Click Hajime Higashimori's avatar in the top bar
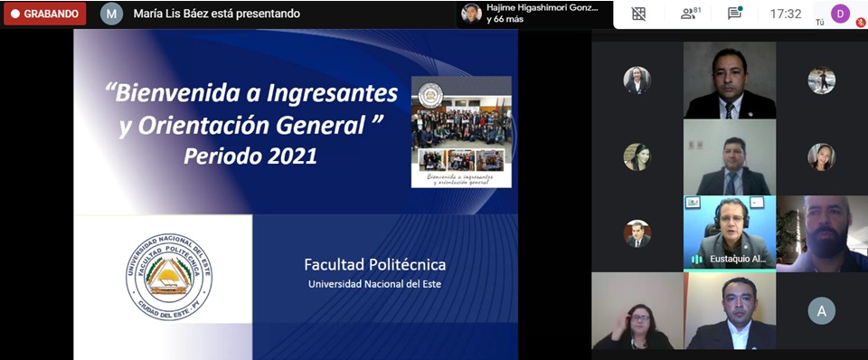Viewport: 868px width, 360px height. click(472, 14)
